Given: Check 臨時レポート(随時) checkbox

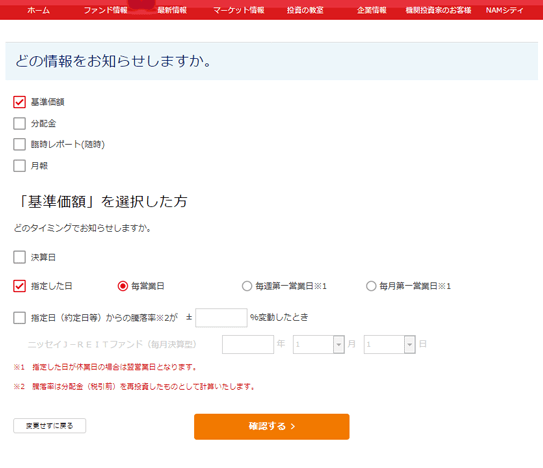Looking at the screenshot, I should [x=19, y=144].
